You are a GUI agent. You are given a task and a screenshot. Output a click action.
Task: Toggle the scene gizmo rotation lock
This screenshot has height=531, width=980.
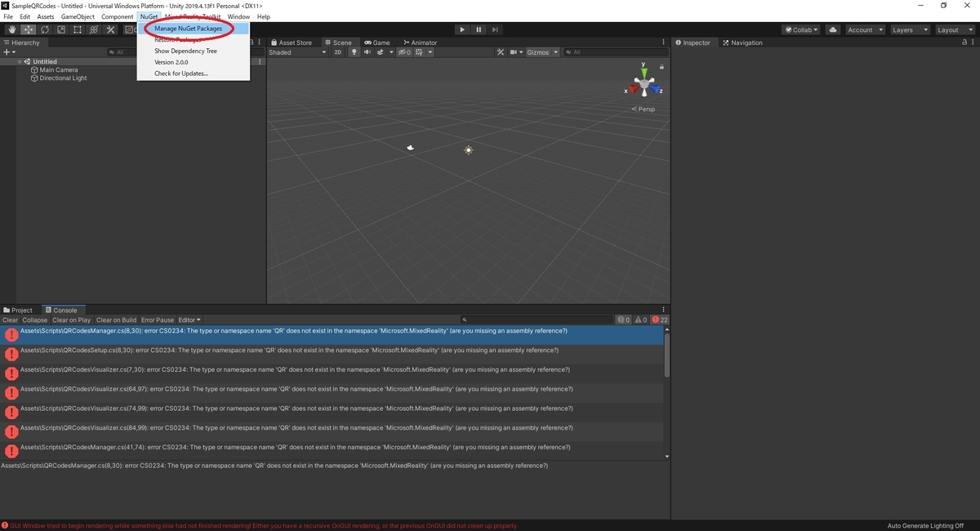click(x=661, y=66)
